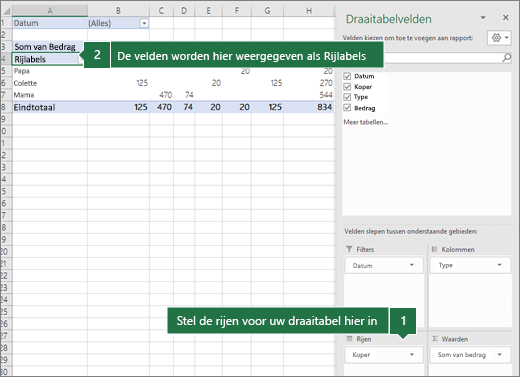The height and width of the screenshot is (377, 520).
Task: Select column H header
Action: pos(309,11)
